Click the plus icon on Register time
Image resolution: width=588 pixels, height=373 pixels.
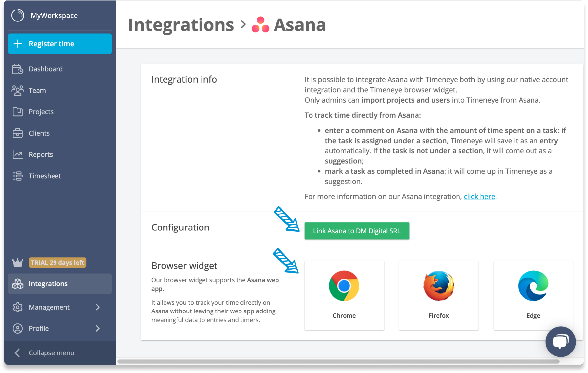[18, 44]
